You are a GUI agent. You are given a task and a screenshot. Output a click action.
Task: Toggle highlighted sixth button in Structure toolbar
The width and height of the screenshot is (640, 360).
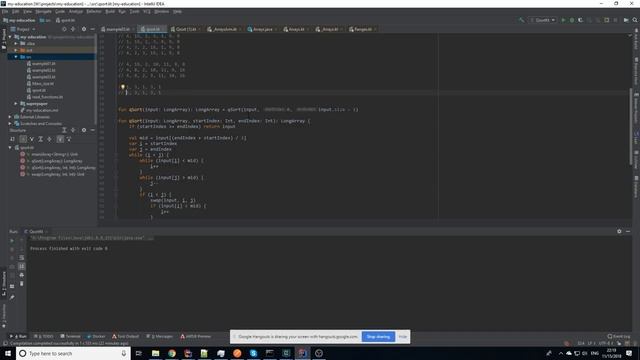(x=60, y=139)
